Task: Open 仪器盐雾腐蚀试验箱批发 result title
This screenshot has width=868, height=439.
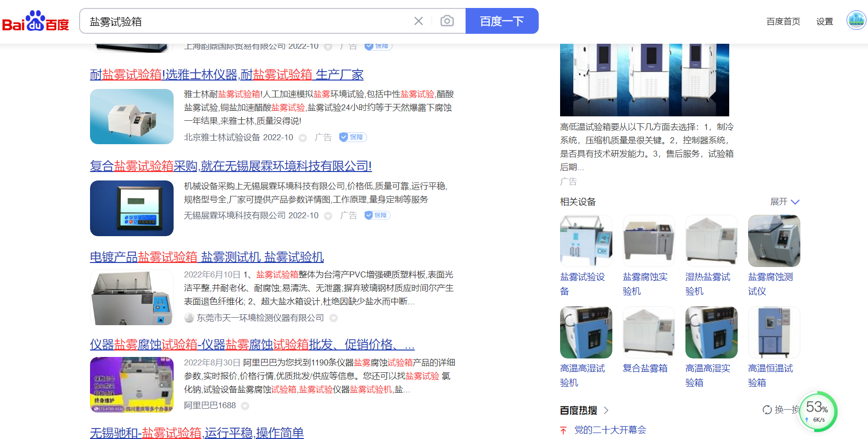Action: pyautogui.click(x=252, y=345)
